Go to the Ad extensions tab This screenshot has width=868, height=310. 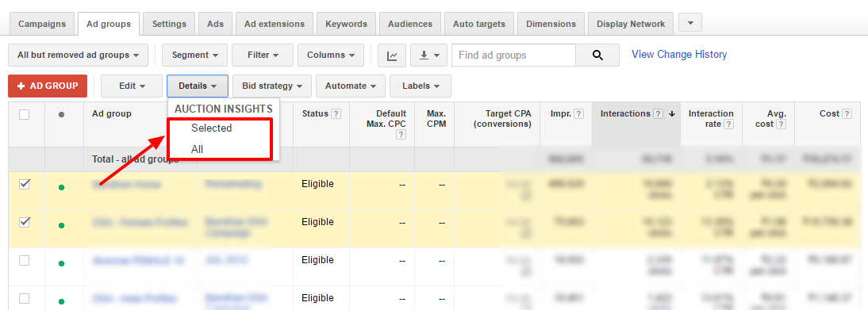pos(274,25)
